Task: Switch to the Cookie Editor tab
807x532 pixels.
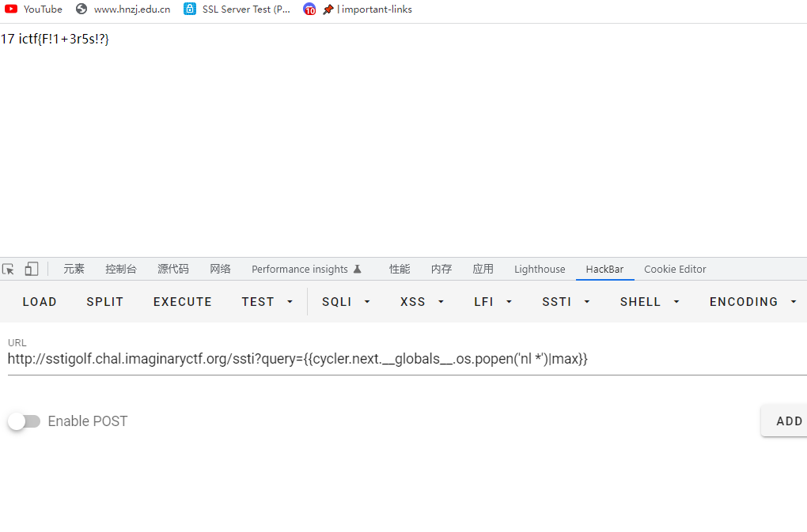Action: pos(675,269)
